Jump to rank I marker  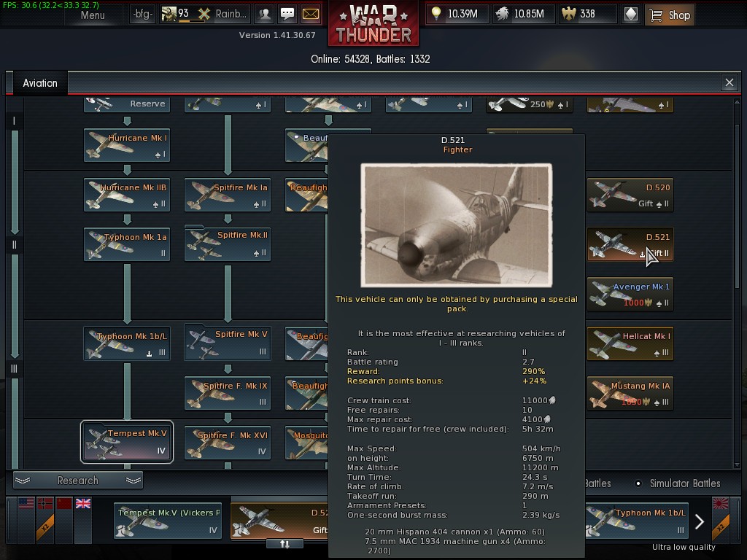coord(15,121)
